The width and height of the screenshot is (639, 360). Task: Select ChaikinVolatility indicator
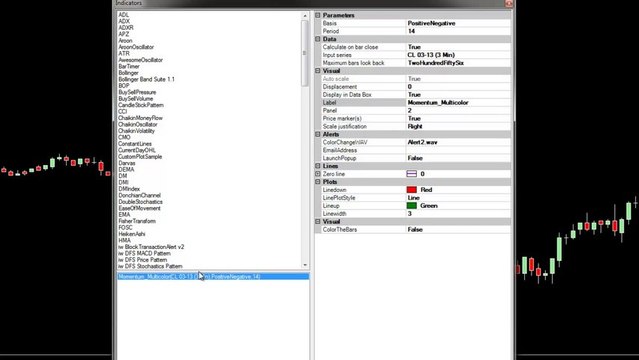[137, 131]
